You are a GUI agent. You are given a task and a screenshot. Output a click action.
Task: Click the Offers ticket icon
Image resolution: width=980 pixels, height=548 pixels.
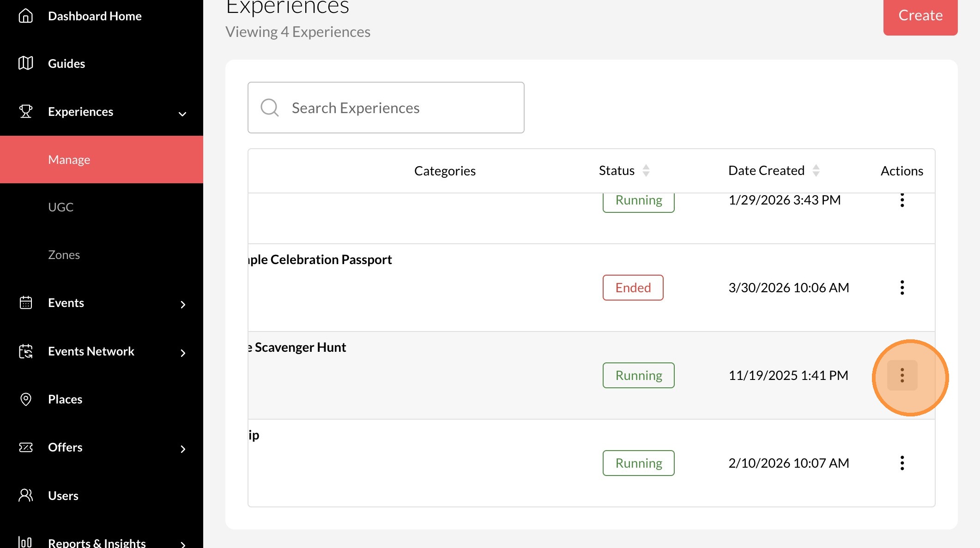click(x=26, y=447)
